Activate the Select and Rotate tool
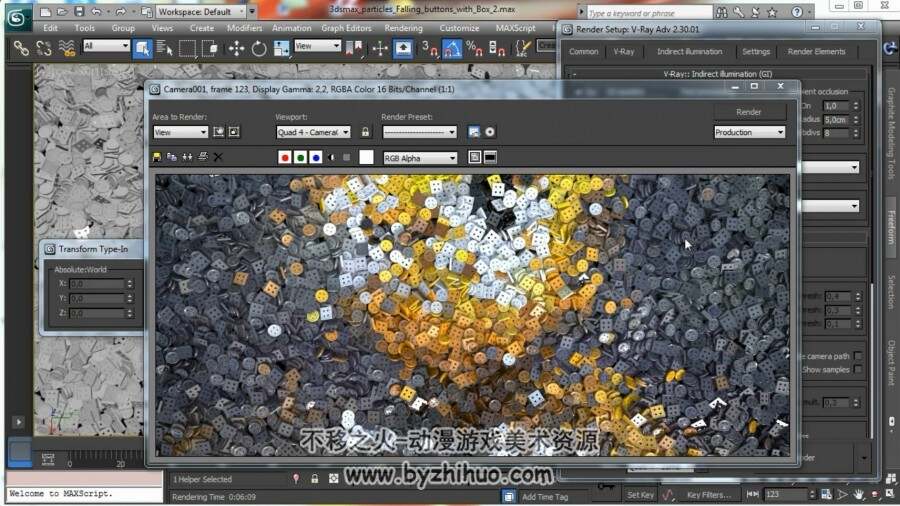This screenshot has height=506, width=900. pos(259,49)
